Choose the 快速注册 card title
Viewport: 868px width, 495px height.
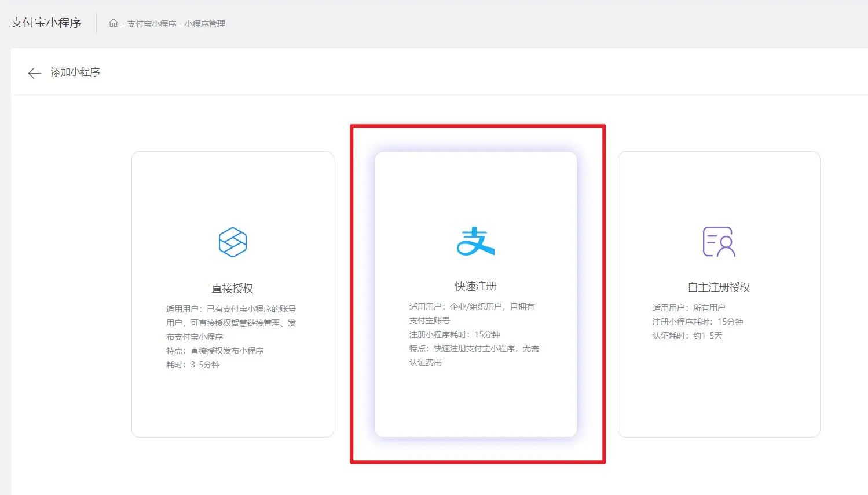(475, 286)
